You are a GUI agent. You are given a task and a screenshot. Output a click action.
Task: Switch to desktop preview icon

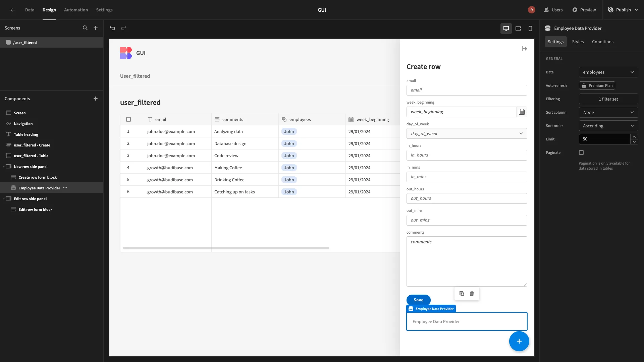pyautogui.click(x=506, y=28)
